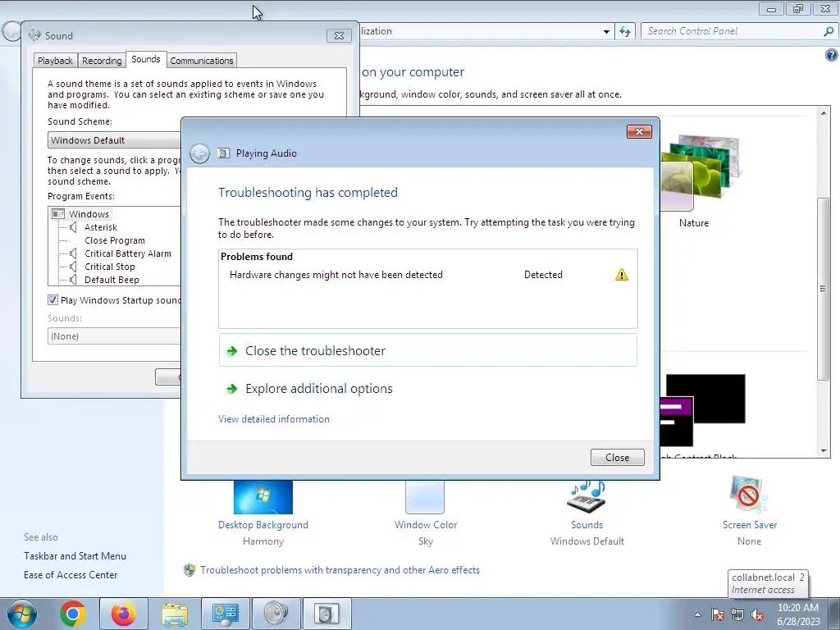Click the refresh button next to address bar

(625, 31)
